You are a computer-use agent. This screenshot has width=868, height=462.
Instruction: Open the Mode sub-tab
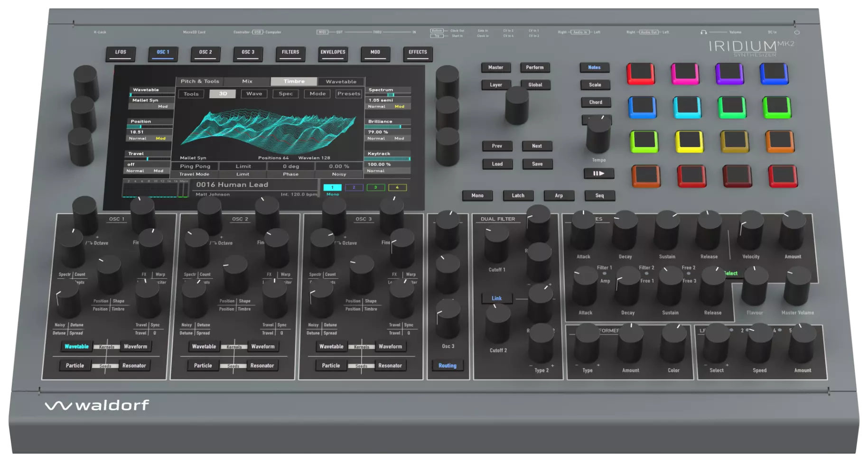pyautogui.click(x=317, y=94)
